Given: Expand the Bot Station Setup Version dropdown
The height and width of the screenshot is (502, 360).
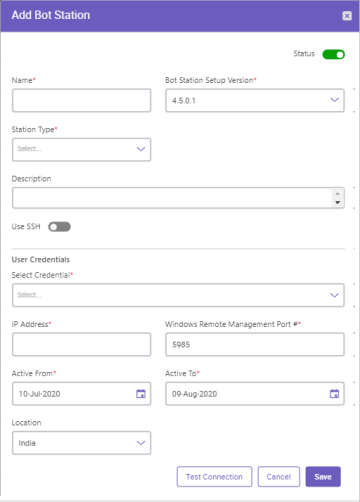Looking at the screenshot, I should coord(255,100).
